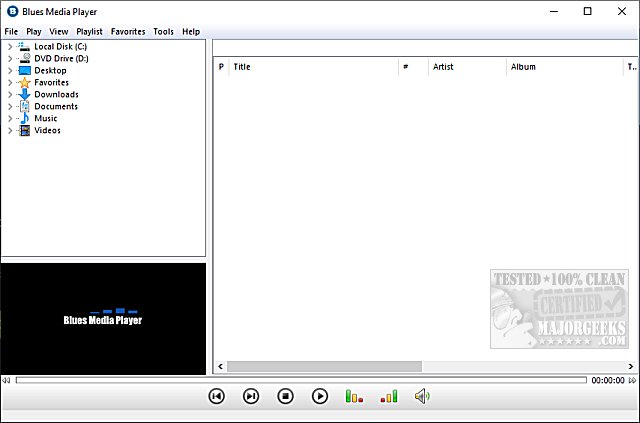The image size is (640, 423).
Task: Select the Favorites folder label in tree
Action: (x=51, y=82)
